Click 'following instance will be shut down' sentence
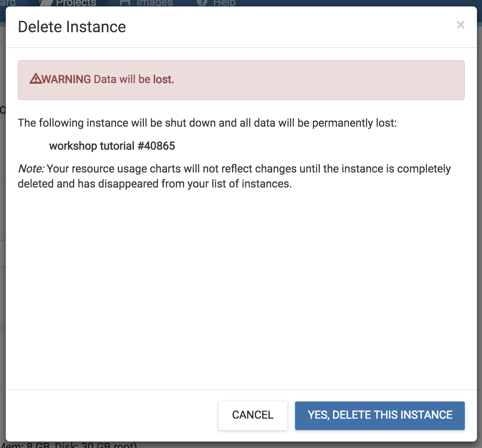Screen dimensions: 482x448 [x=207, y=123]
